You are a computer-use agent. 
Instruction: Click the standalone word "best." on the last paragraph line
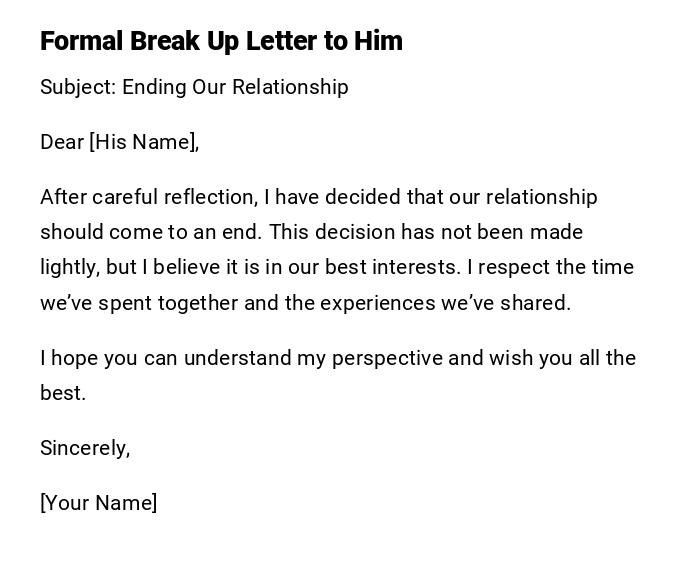pos(63,393)
